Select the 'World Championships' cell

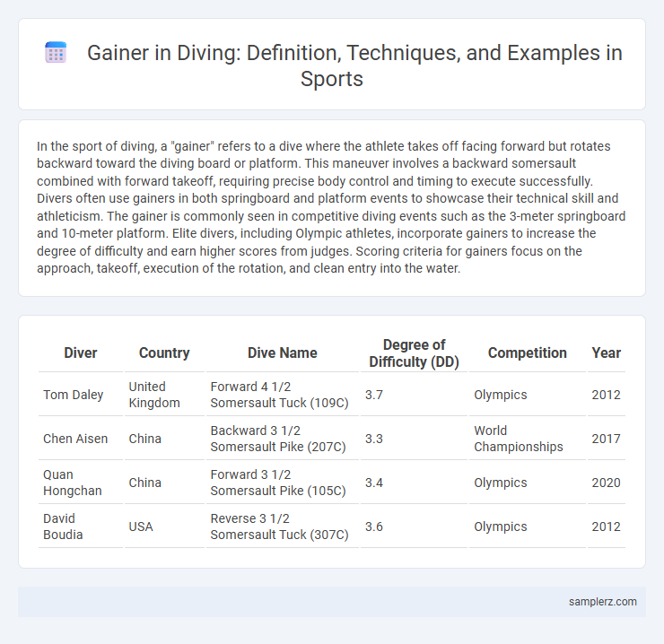pyautogui.click(x=528, y=439)
